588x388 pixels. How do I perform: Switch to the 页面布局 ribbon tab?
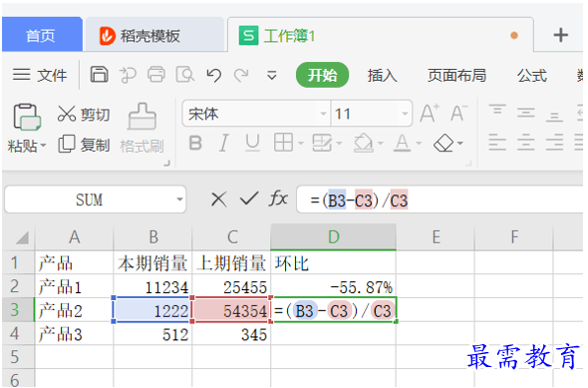tap(456, 76)
